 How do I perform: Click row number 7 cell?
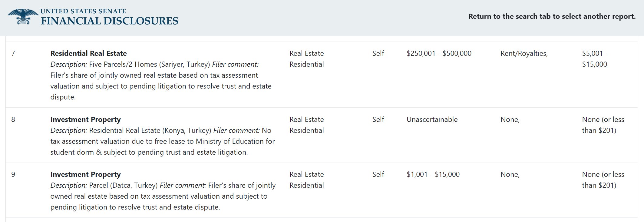pos(13,53)
